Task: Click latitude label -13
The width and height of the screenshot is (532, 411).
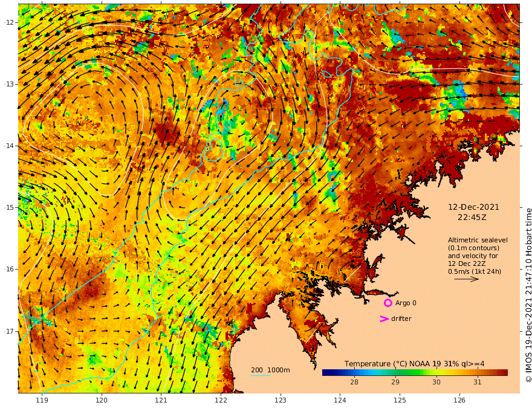Action: pyautogui.click(x=9, y=84)
